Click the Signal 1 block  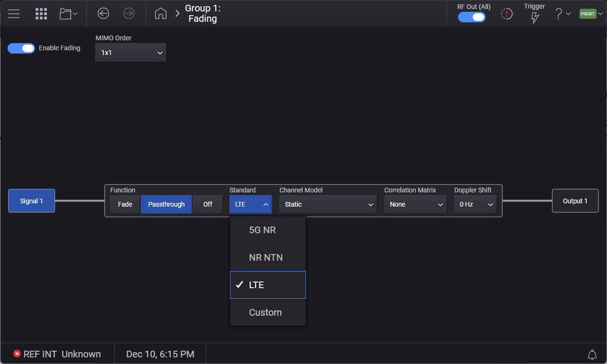coord(32,201)
